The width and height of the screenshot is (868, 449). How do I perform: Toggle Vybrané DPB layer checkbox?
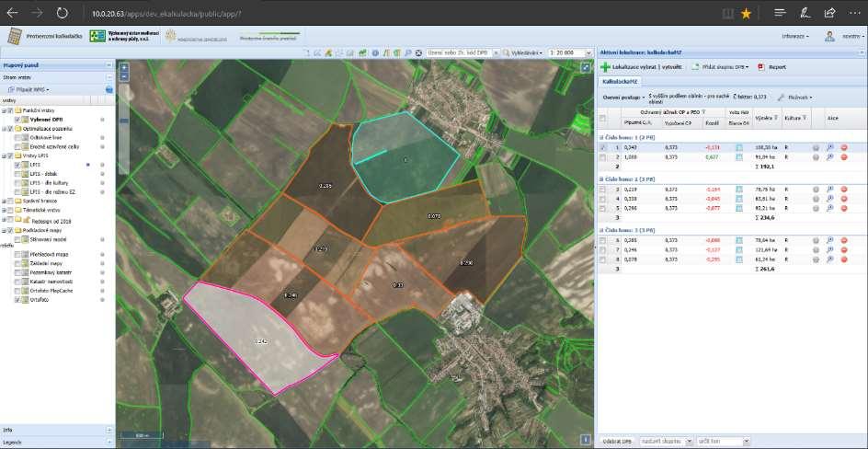[17, 119]
